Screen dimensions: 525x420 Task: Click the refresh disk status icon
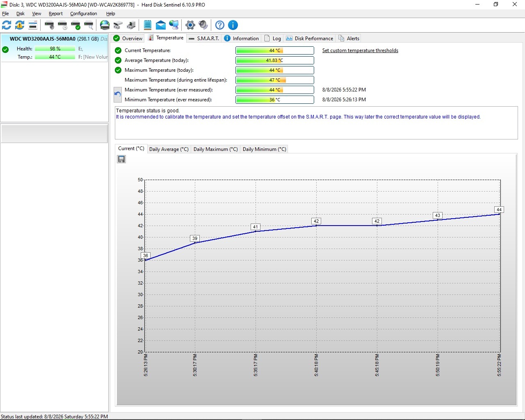click(7, 25)
